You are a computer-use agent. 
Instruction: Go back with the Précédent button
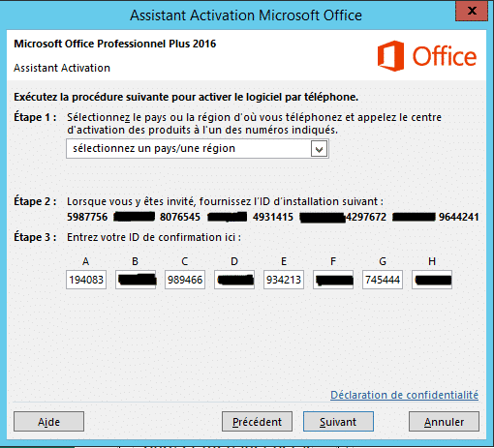[x=257, y=422]
